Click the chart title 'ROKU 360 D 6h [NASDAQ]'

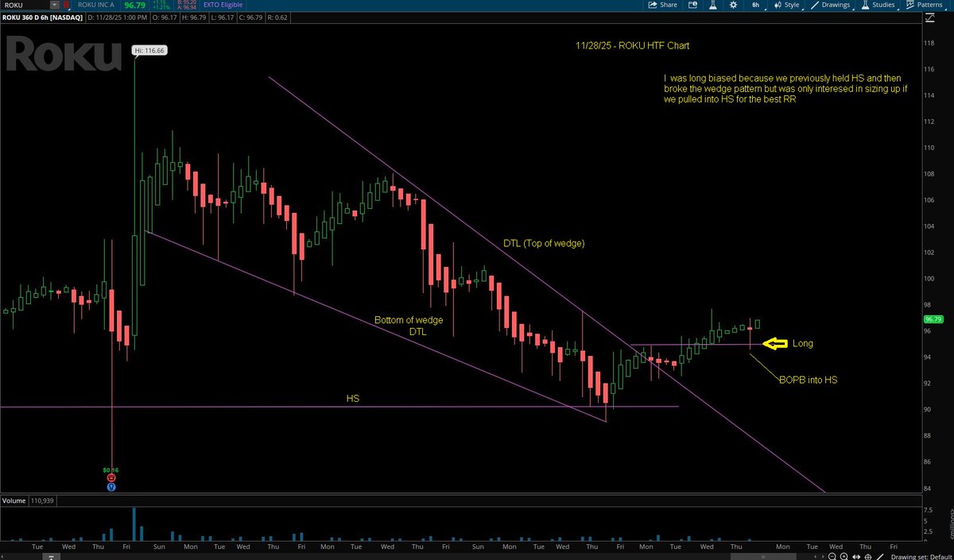coord(42,17)
